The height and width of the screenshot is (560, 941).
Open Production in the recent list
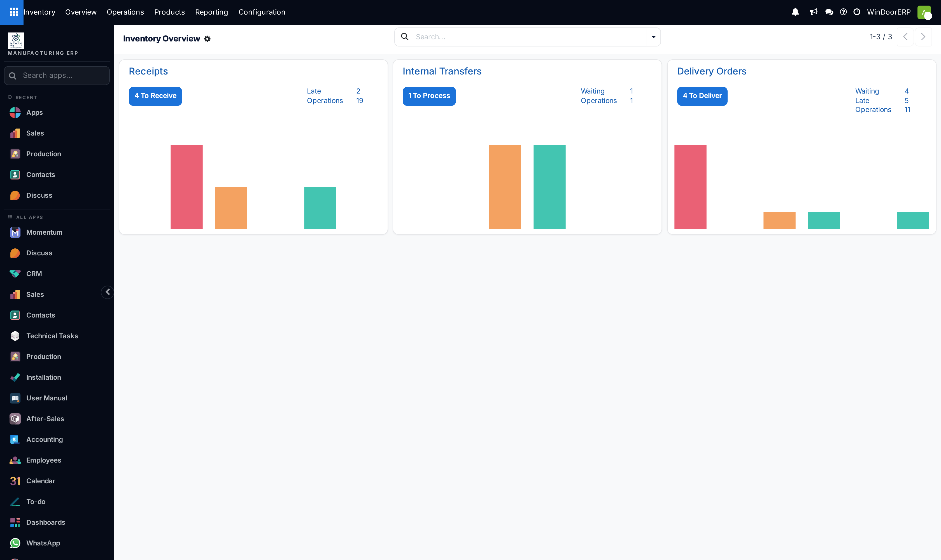click(x=57, y=154)
